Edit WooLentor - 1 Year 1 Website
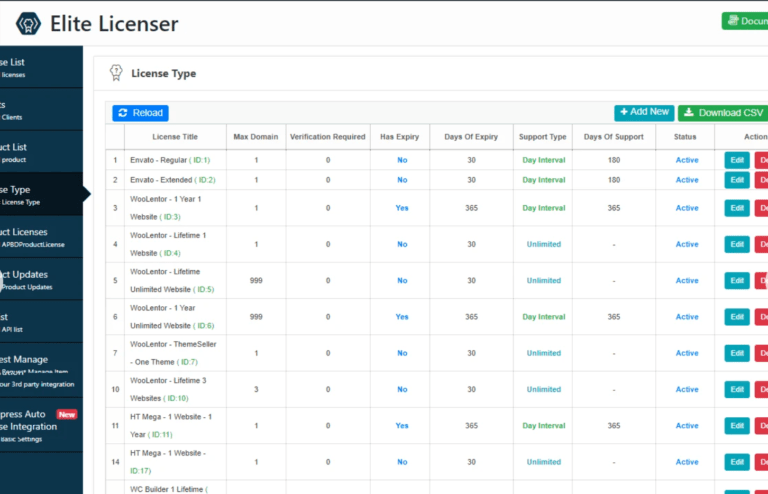Viewport: 768px width, 494px height. click(x=737, y=208)
